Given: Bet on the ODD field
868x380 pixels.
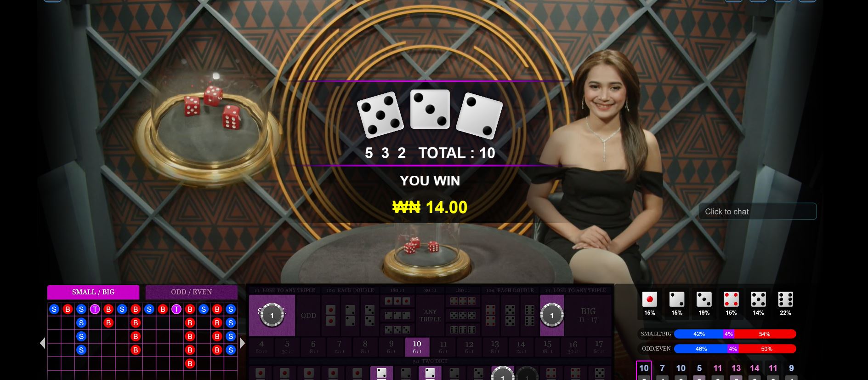Looking at the screenshot, I should [308, 316].
